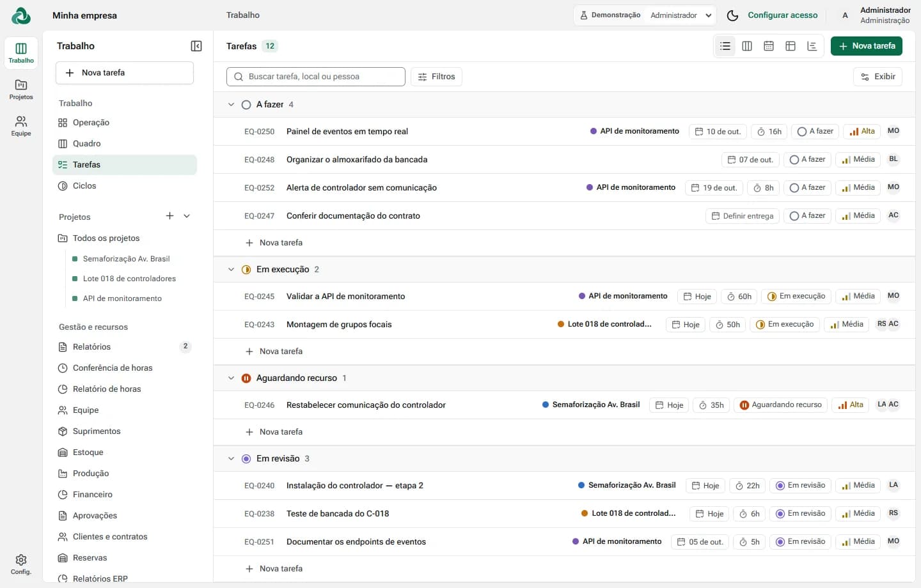This screenshot has width=921, height=588.
Task: Collapse the Em revisão group
Action: 231,458
